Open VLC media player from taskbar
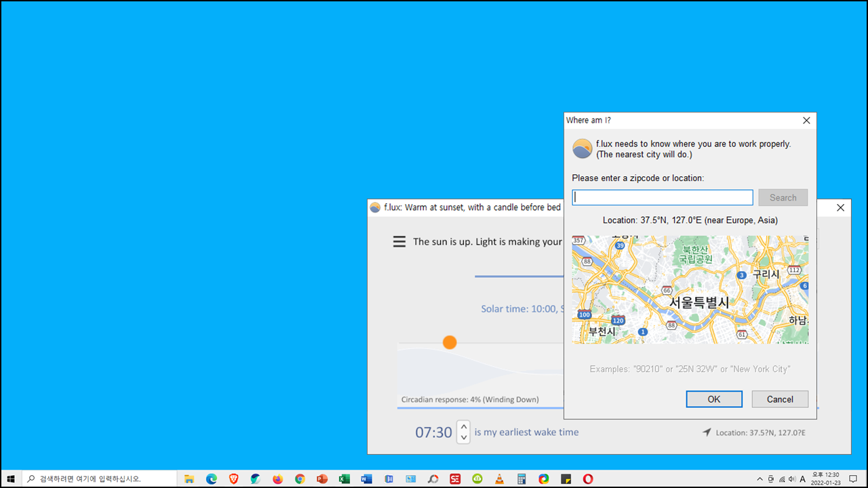Screen dimensions: 868x488 click(x=499, y=479)
